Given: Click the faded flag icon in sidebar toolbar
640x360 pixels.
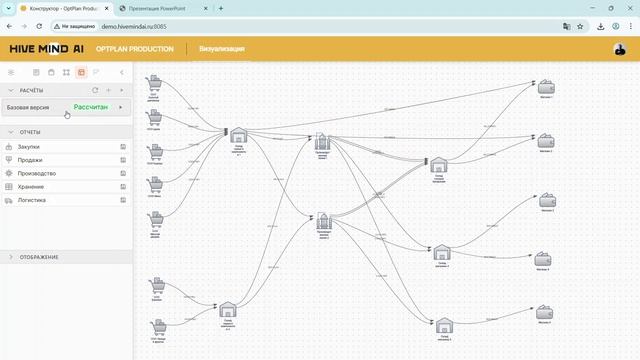Looking at the screenshot, I should pyautogui.click(x=96, y=72).
